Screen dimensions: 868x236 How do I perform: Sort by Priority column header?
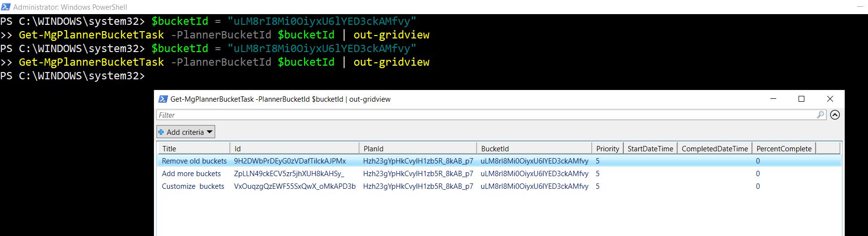(x=607, y=148)
